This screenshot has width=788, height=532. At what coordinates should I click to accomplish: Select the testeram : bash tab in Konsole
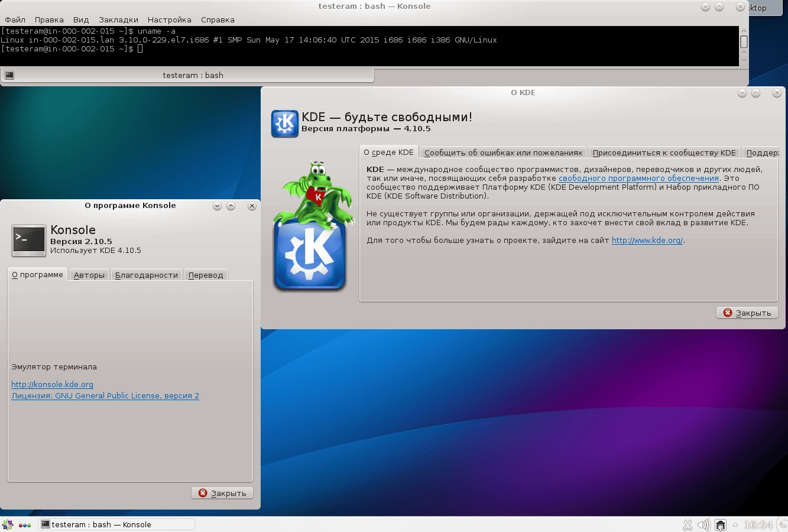[188, 75]
